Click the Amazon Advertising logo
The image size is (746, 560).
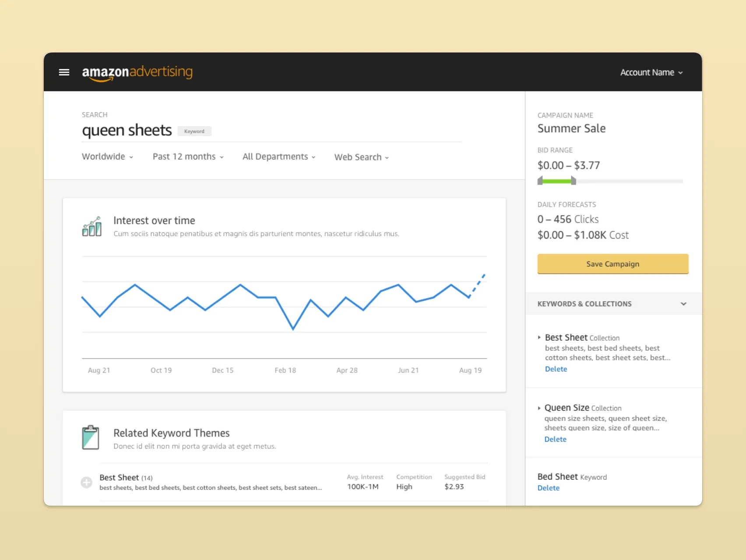(x=137, y=73)
